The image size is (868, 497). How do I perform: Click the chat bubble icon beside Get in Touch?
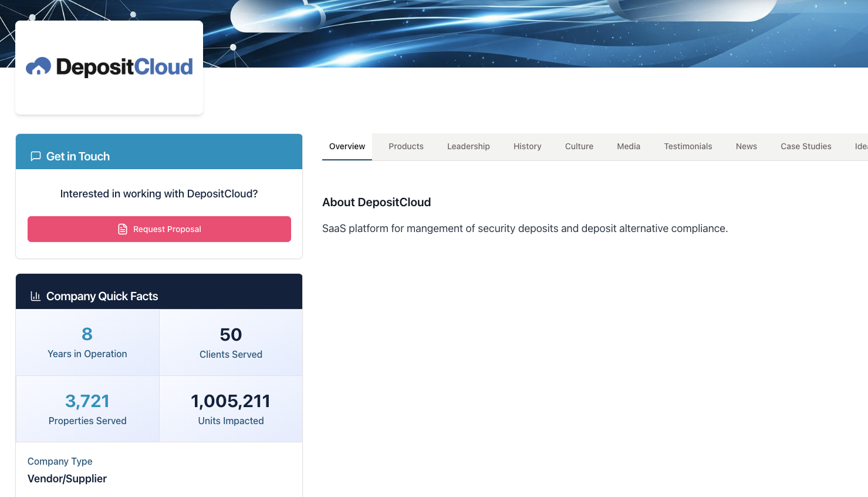36,156
